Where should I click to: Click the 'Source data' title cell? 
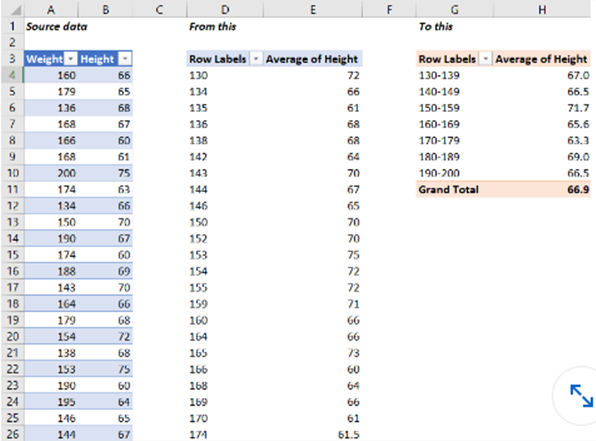pos(57,27)
